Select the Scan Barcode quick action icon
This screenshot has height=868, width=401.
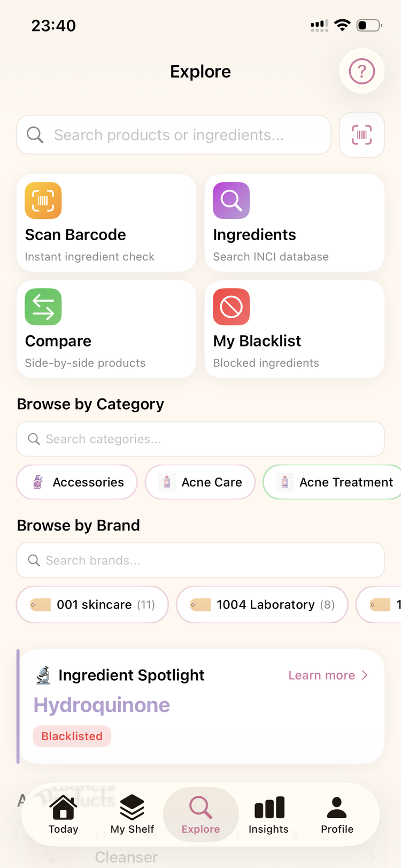(43, 201)
